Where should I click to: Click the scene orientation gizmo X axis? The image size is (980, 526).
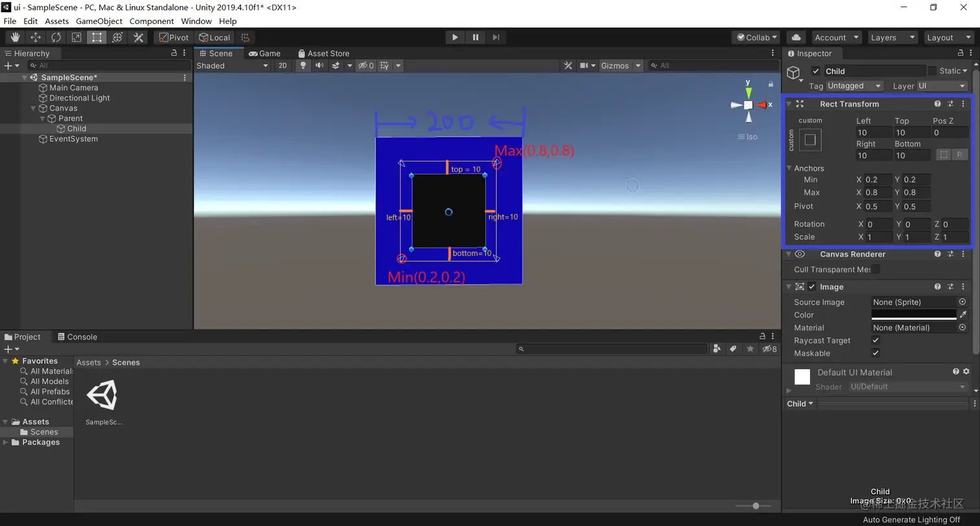tap(762, 105)
